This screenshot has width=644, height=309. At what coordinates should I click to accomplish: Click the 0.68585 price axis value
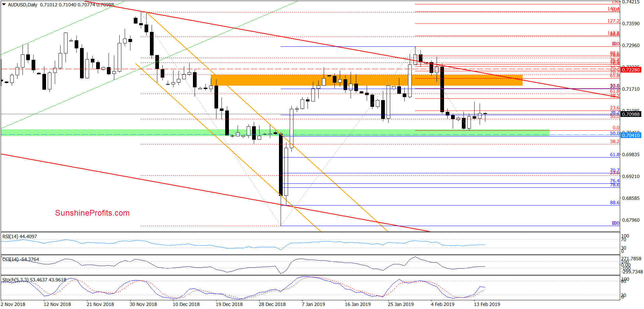[631, 198]
